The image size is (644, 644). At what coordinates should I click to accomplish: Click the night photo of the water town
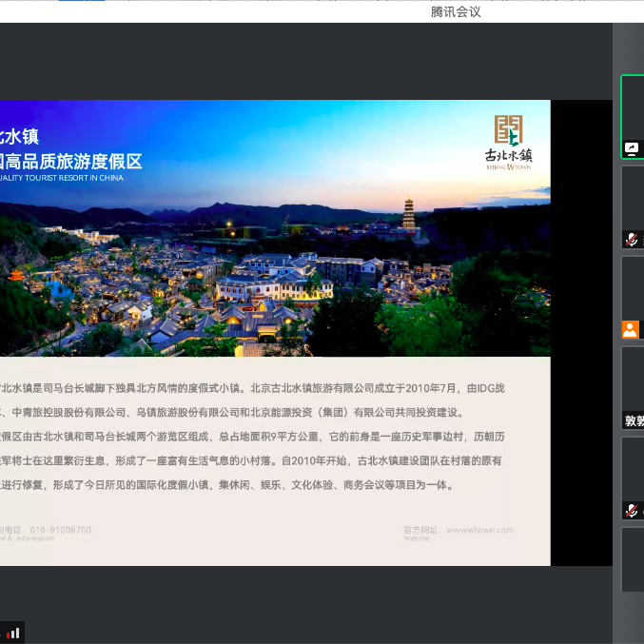pyautogui.click(x=275, y=228)
